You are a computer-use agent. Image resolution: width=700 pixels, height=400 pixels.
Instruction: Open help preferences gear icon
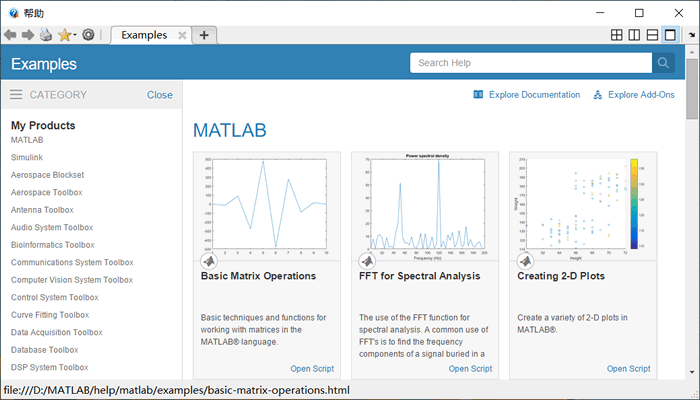pyautogui.click(x=88, y=34)
